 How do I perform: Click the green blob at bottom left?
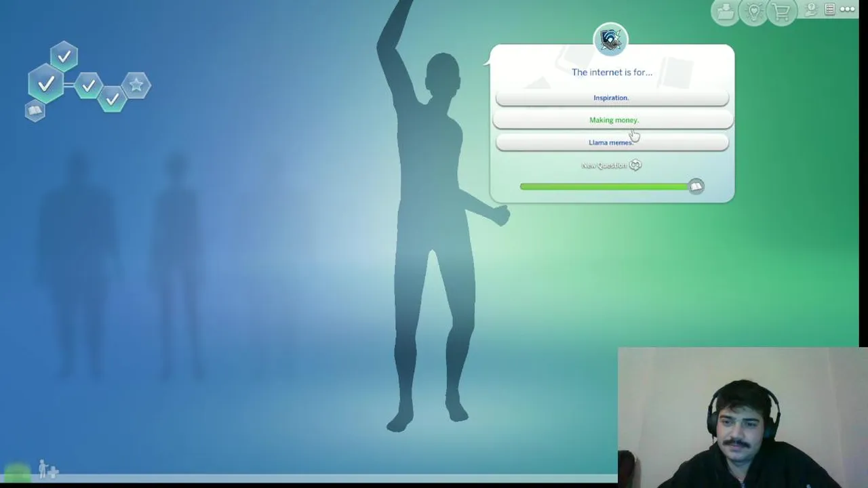17,472
